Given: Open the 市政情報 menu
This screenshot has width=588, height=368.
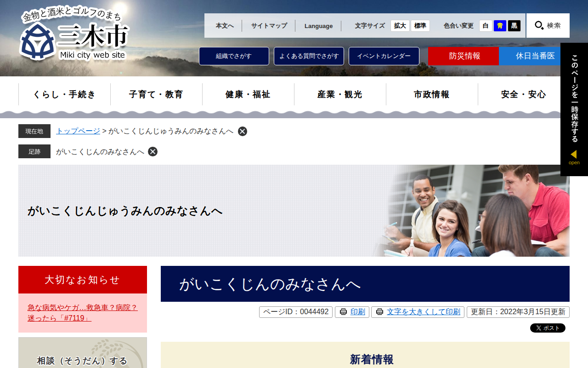Looking at the screenshot, I should pyautogui.click(x=432, y=94).
